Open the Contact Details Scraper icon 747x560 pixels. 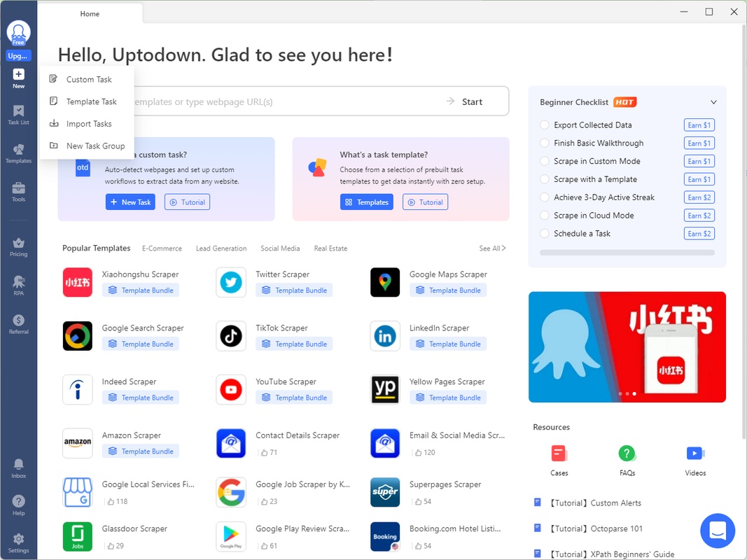click(231, 443)
